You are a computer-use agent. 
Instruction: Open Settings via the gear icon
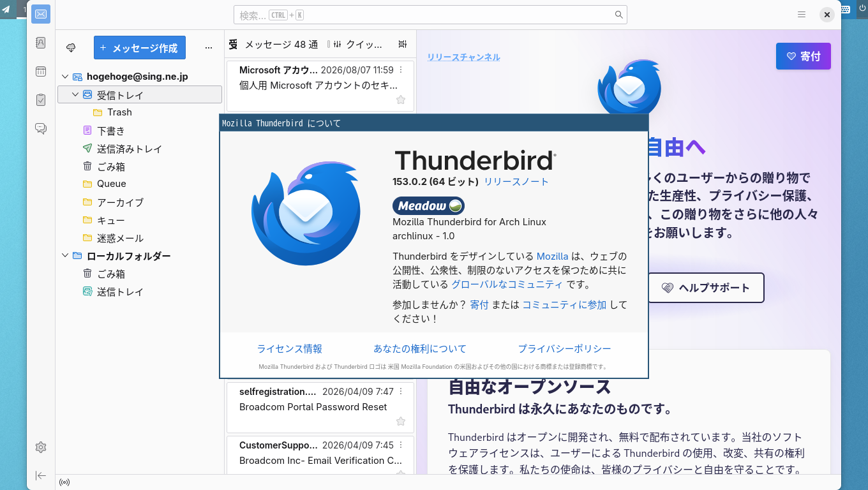pos(41,447)
